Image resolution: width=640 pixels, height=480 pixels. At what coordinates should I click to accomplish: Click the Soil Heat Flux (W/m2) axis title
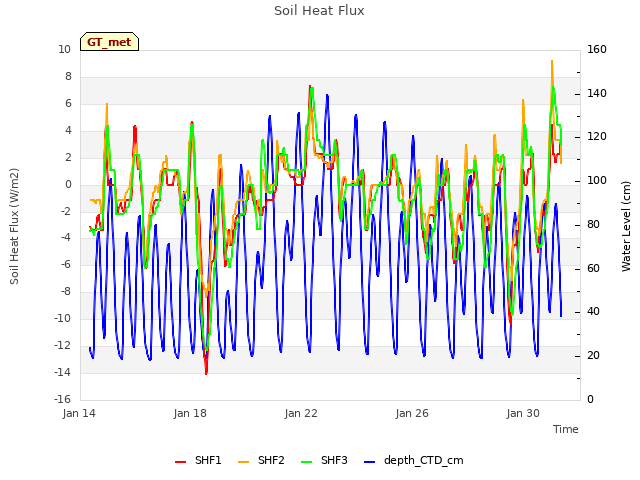[14, 226]
